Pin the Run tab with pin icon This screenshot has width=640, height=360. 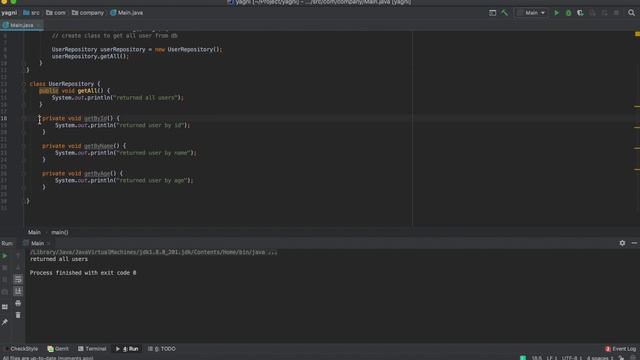4,322
